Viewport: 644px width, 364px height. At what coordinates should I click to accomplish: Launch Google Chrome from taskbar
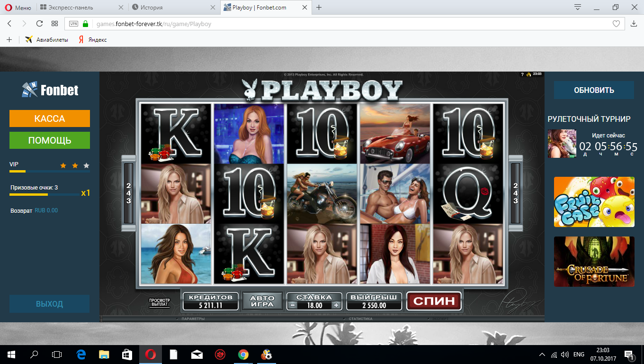click(243, 354)
